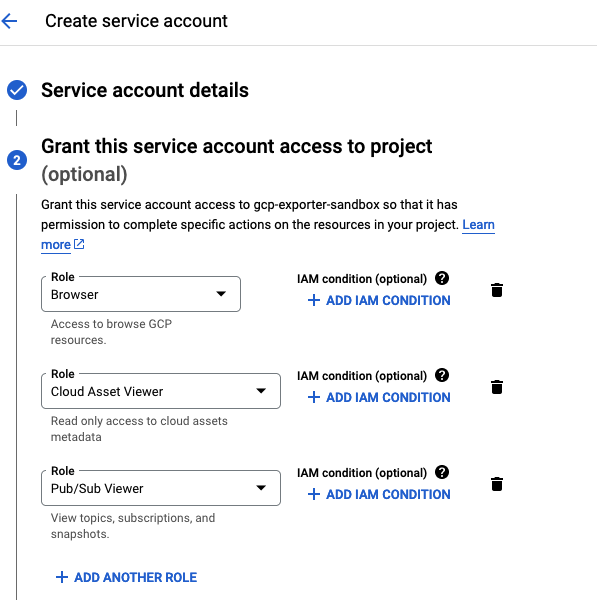Click ADD ANOTHER ROLE
Viewport: 597px width, 600px height.
point(126,577)
